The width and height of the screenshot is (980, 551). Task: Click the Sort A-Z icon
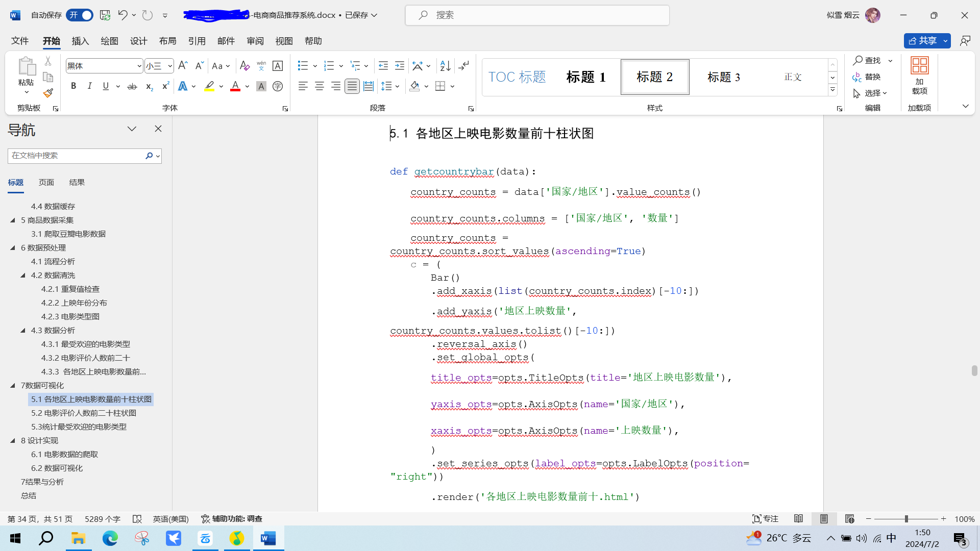pyautogui.click(x=445, y=66)
